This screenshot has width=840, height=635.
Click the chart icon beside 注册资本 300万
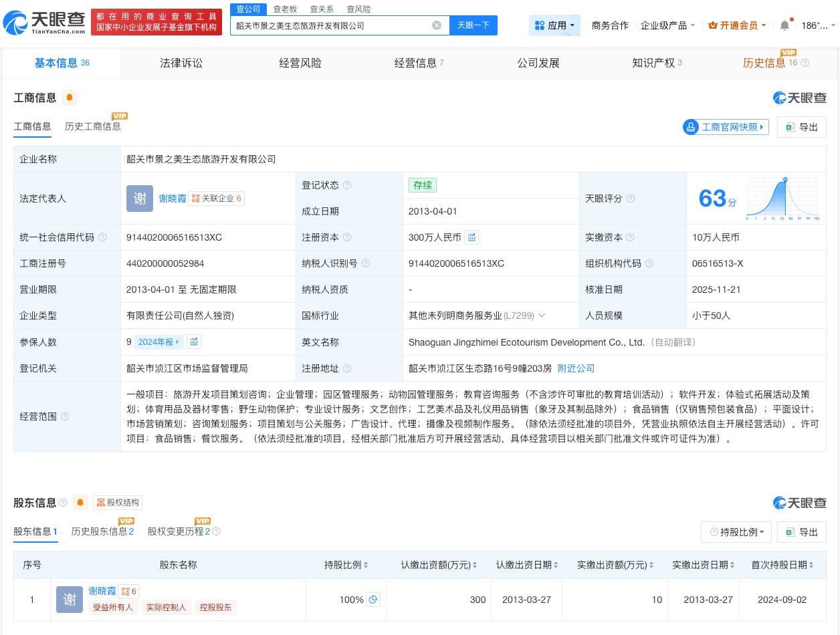pos(471,237)
